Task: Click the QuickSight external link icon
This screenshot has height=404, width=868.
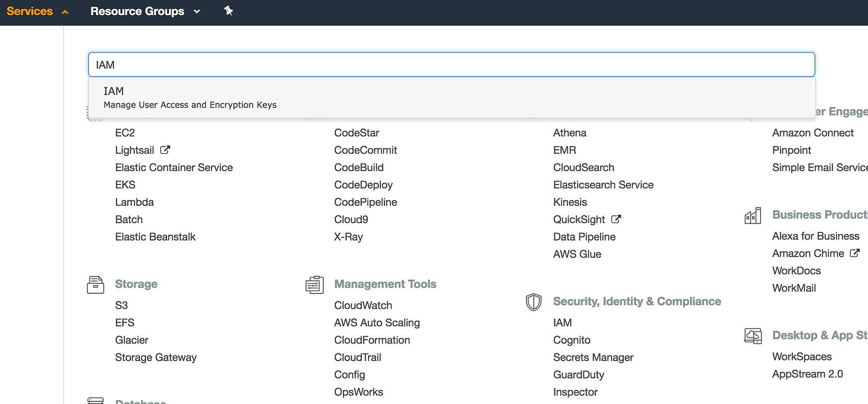Action: click(x=616, y=219)
